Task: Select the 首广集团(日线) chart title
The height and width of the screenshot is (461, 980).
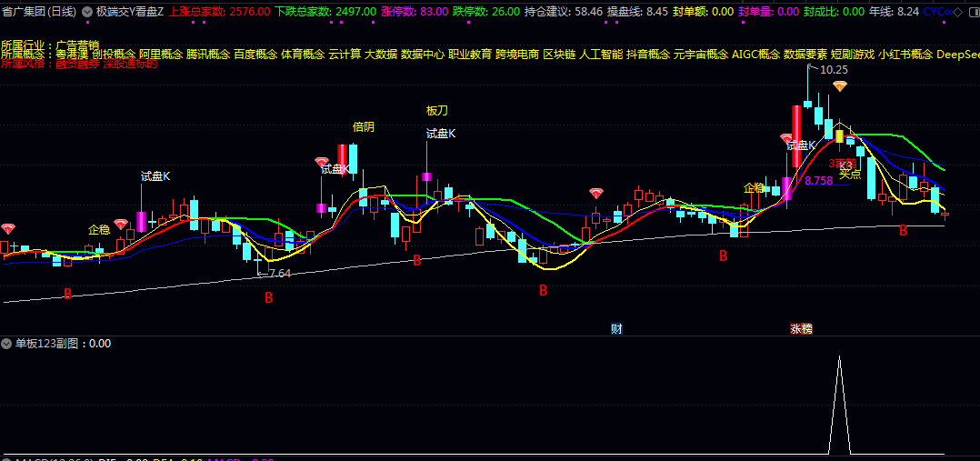Action: pos(39,11)
